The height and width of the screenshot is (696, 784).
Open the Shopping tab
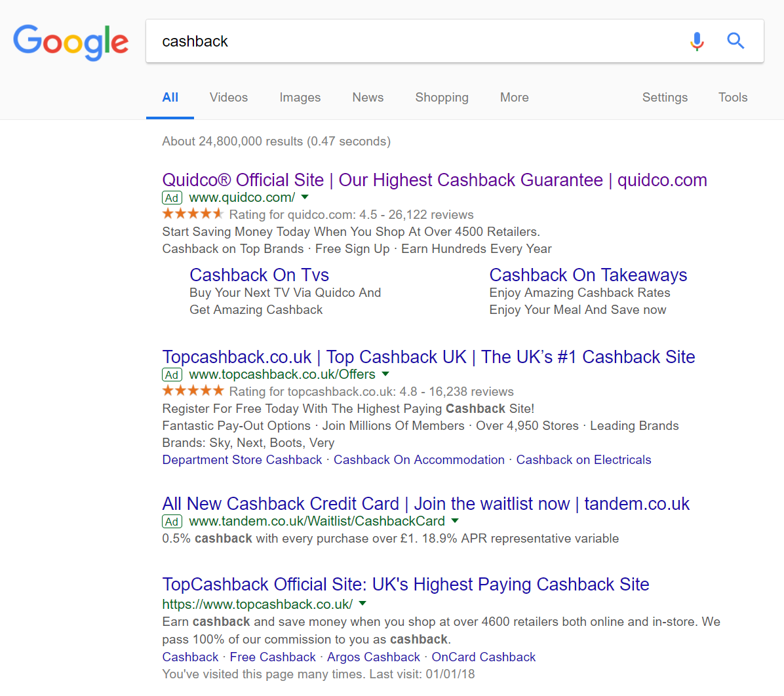442,98
